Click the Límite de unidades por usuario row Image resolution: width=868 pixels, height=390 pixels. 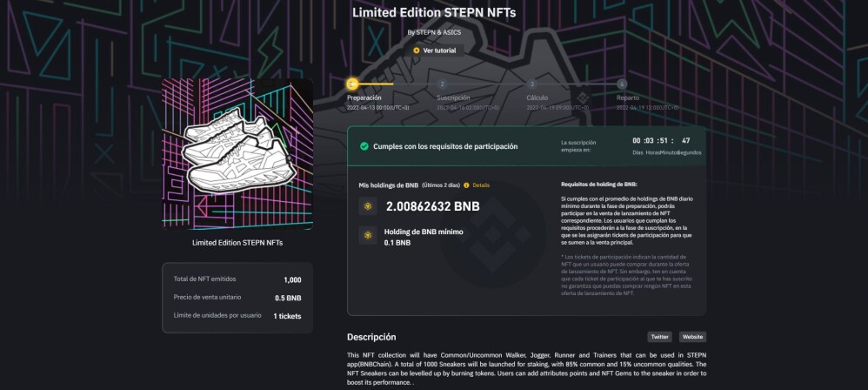(x=237, y=316)
